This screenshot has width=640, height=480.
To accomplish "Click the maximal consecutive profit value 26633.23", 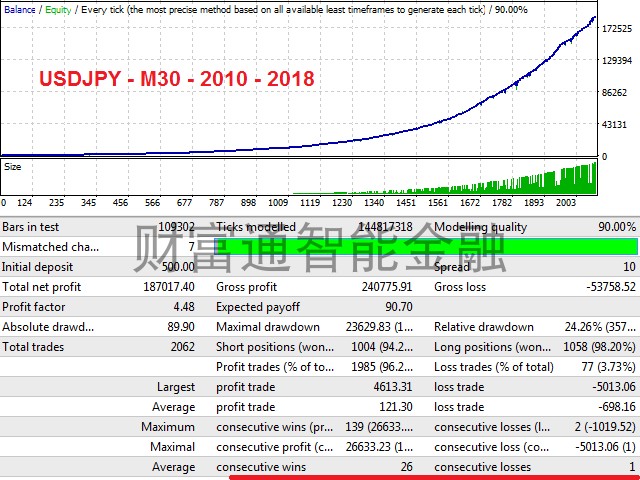I will pyautogui.click(x=379, y=447).
